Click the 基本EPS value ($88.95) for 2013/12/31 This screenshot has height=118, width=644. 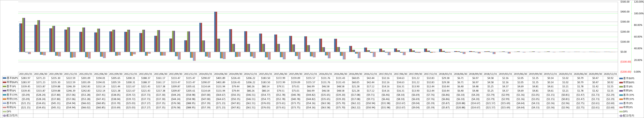point(191,103)
